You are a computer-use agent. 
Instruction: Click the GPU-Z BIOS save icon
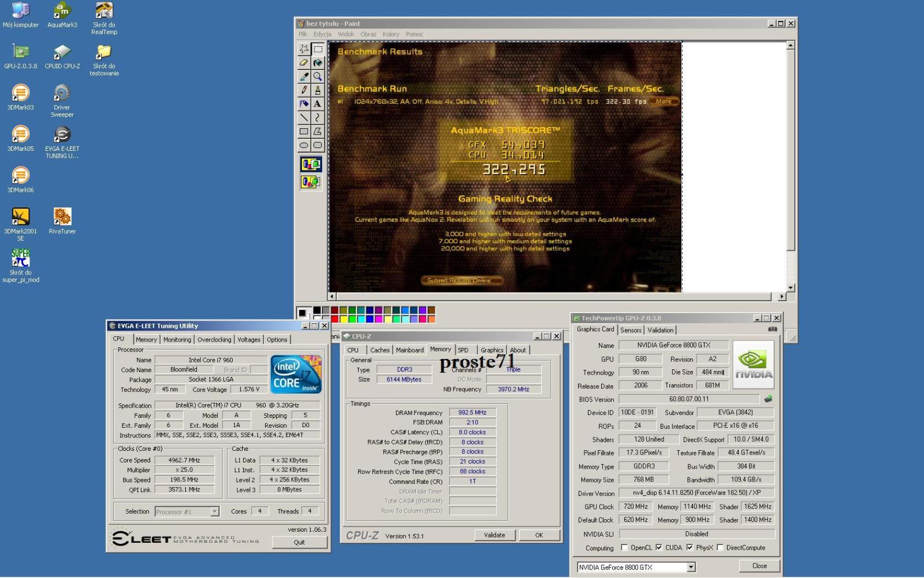[x=768, y=399]
